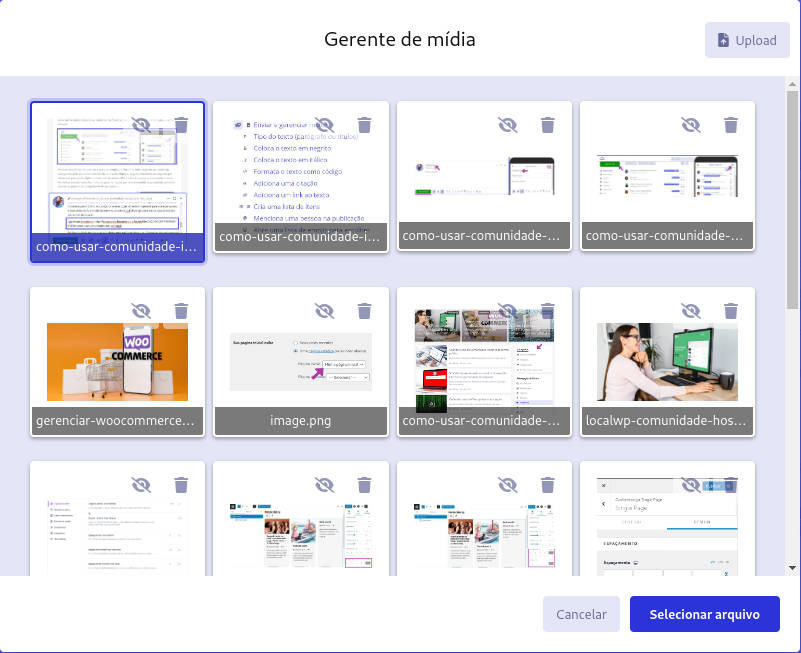Click the media list scrollbar thumb
Screen dimensions: 801x653
[792, 200]
